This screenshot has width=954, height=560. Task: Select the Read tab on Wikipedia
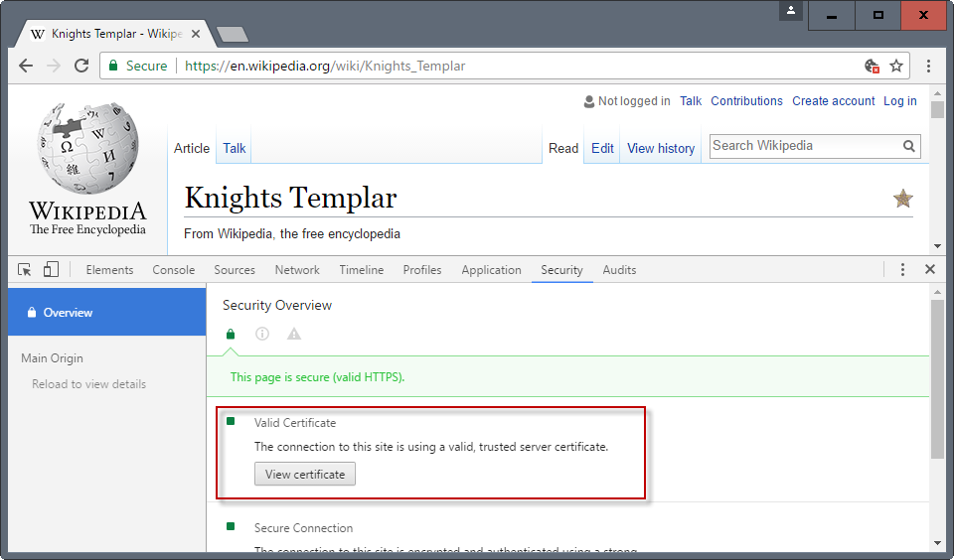click(563, 148)
